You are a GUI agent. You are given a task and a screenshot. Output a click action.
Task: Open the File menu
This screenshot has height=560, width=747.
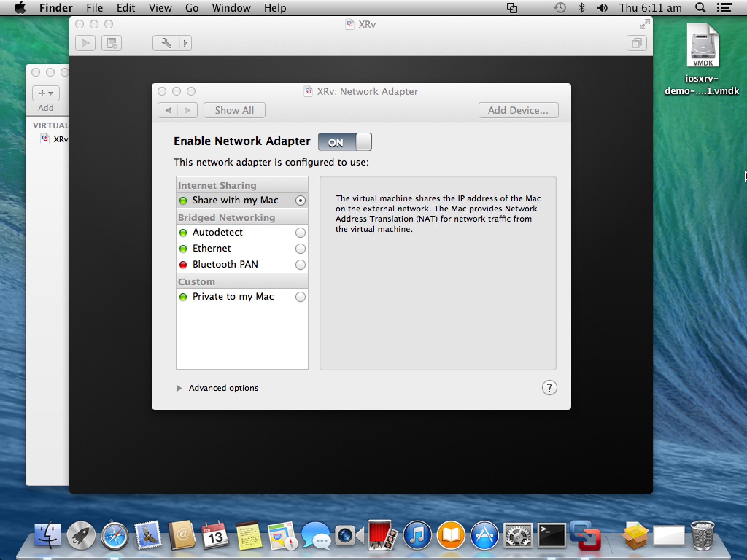[94, 8]
